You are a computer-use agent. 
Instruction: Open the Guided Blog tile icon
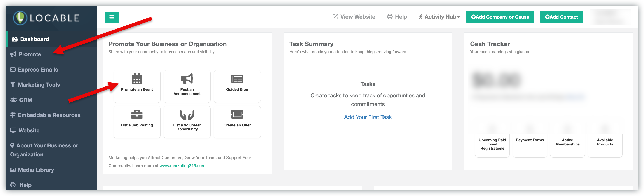[237, 79]
